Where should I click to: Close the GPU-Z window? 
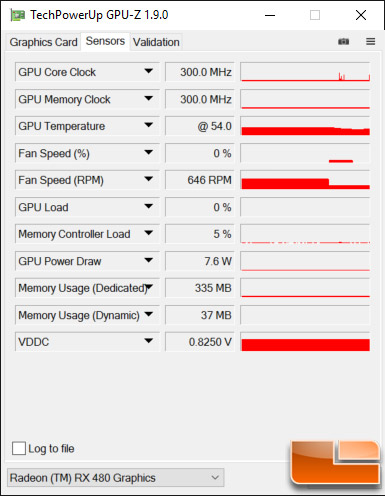tap(361, 15)
